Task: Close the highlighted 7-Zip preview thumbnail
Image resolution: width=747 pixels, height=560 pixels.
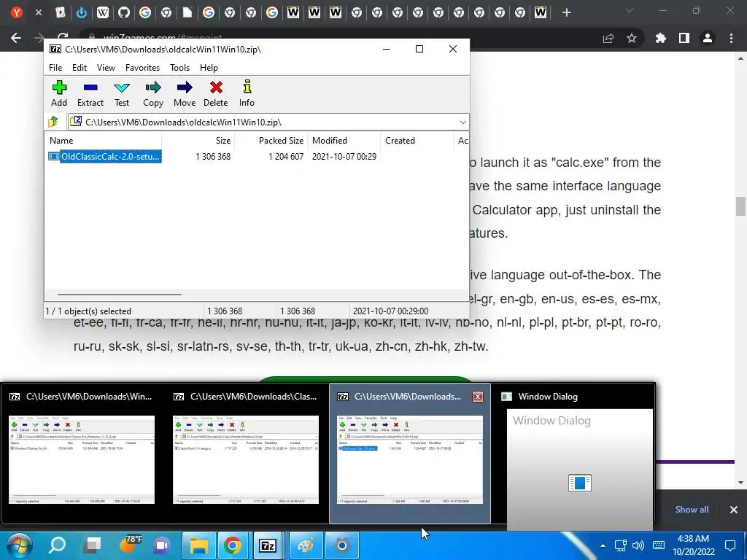Action: tap(478, 397)
